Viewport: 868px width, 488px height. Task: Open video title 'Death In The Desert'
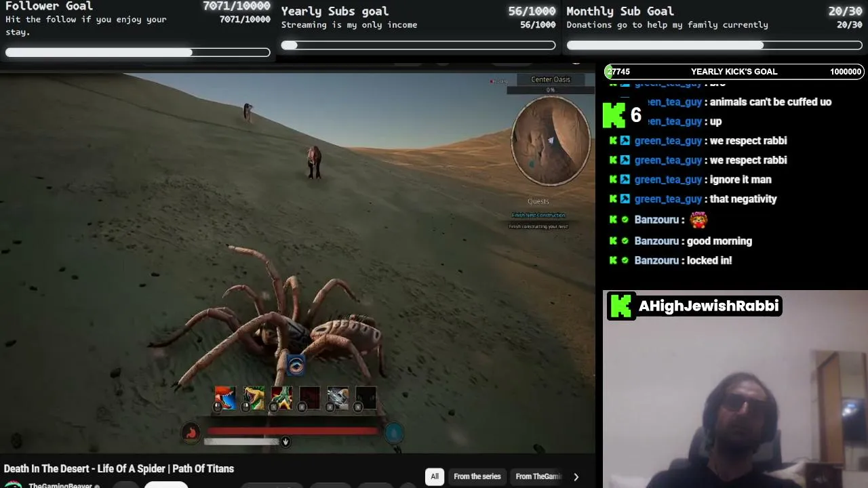[119, 469]
